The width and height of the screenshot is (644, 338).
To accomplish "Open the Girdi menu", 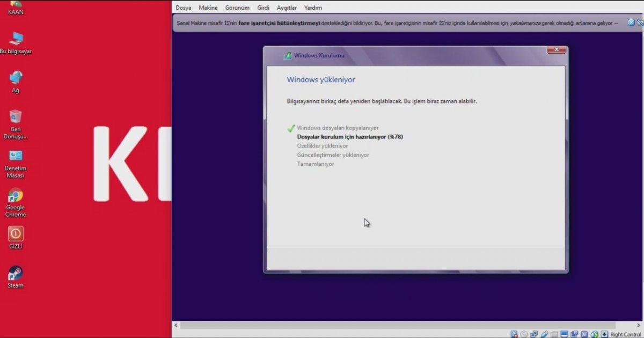I will tap(264, 8).
